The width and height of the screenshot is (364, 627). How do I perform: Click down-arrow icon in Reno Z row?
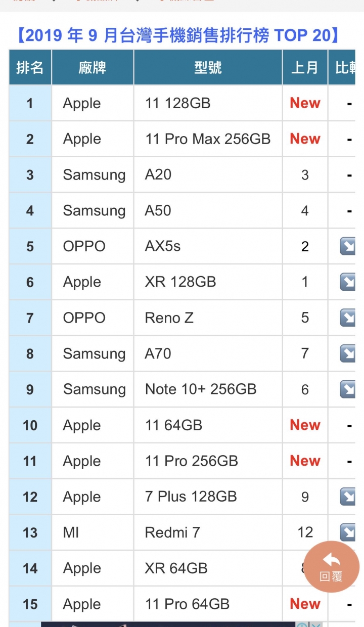[348, 318]
